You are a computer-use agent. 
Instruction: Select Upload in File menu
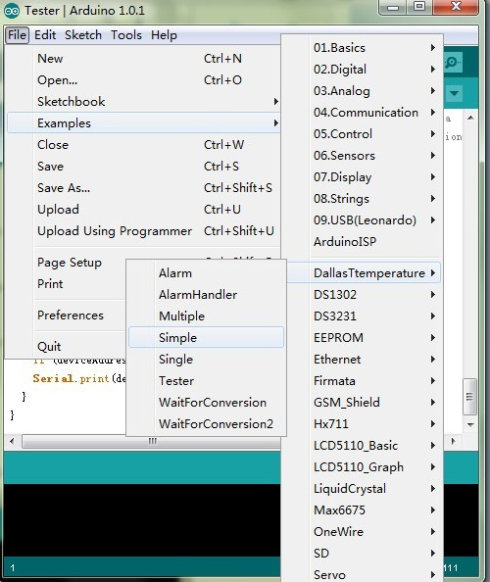144,209
